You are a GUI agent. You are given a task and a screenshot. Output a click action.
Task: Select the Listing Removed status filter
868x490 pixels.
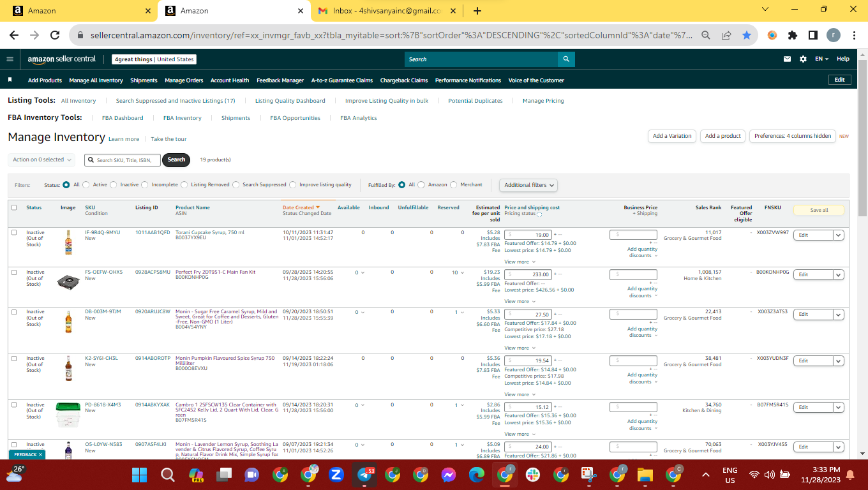184,185
